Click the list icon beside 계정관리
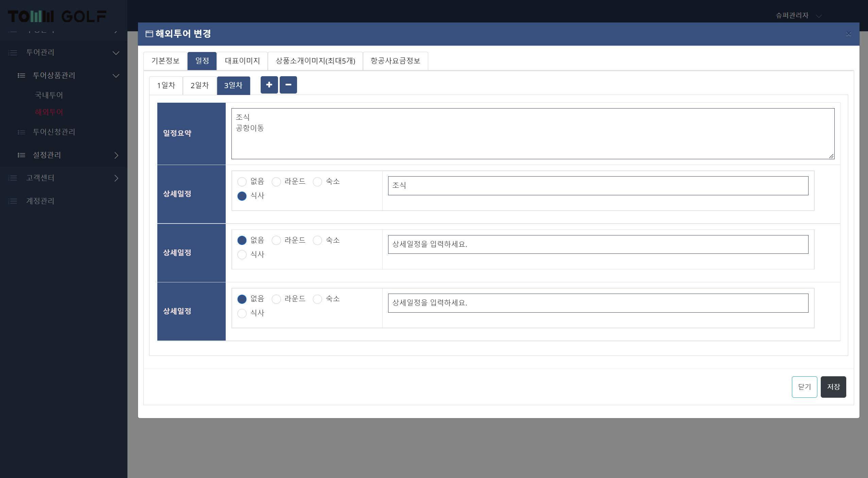The height and width of the screenshot is (478, 868). click(x=13, y=201)
